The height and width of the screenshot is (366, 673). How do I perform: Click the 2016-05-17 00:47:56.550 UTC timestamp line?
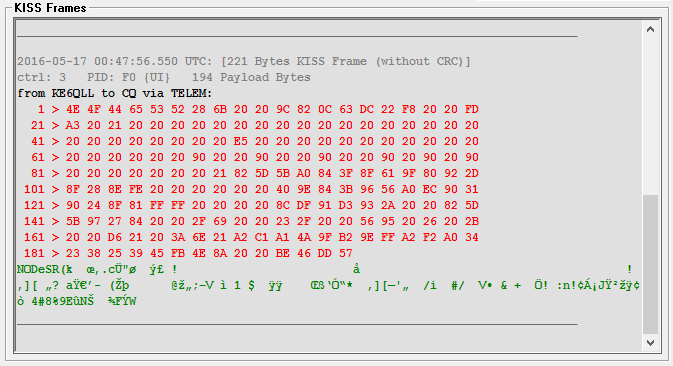tap(244, 61)
